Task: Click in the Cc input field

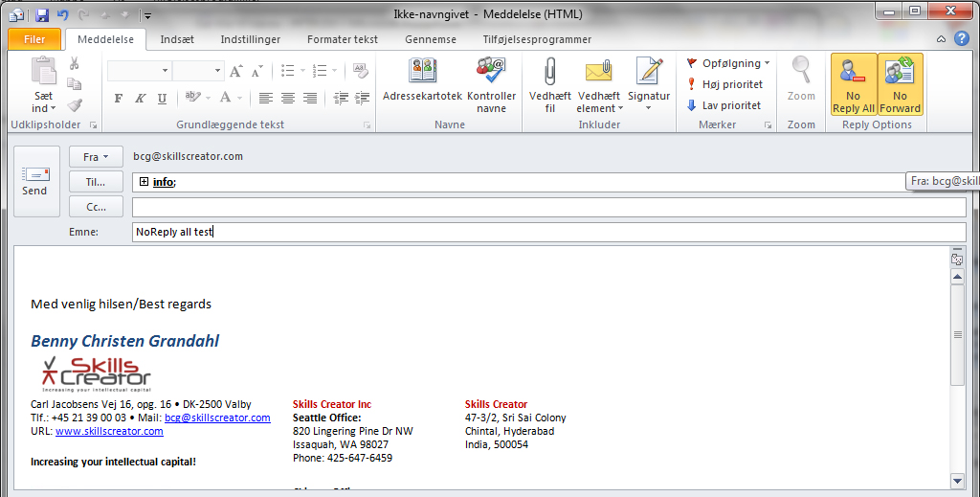Action: 548,208
